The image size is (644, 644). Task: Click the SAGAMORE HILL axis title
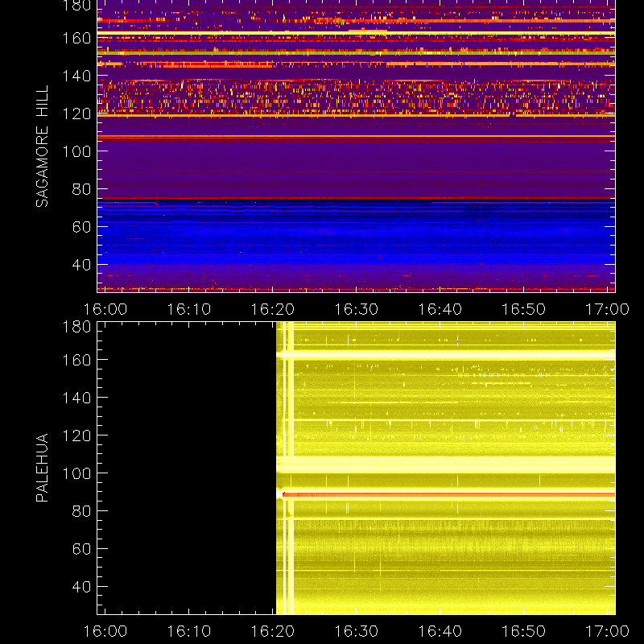pos(42,147)
